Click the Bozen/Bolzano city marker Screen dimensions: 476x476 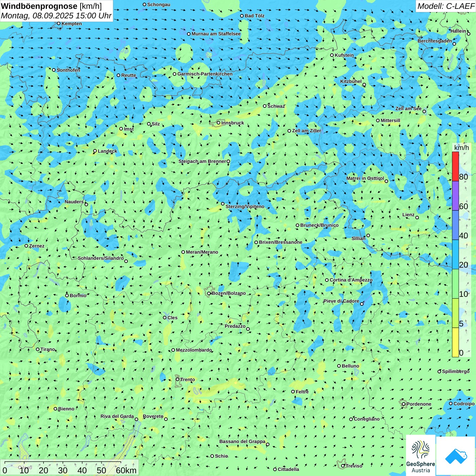point(209,293)
